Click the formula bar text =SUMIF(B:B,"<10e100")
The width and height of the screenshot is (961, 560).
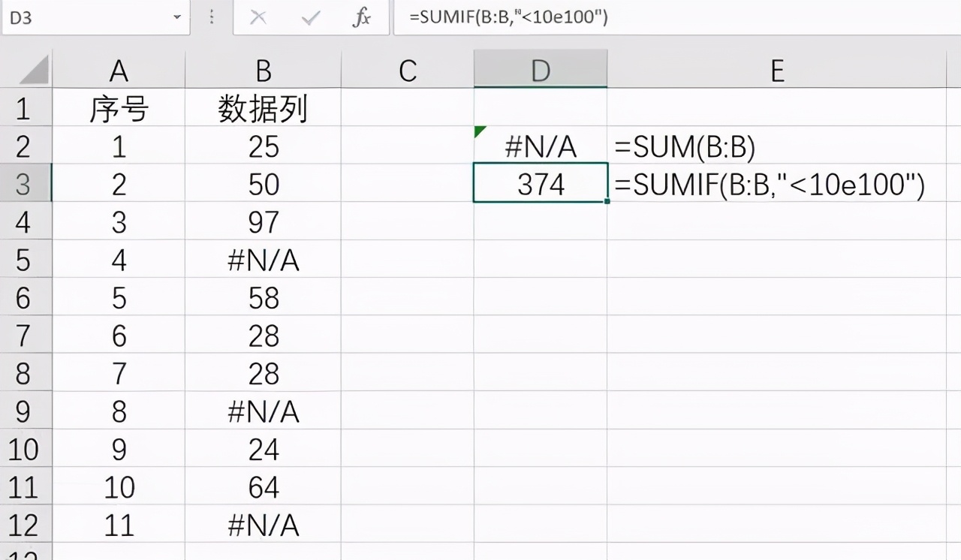pyautogui.click(x=508, y=17)
